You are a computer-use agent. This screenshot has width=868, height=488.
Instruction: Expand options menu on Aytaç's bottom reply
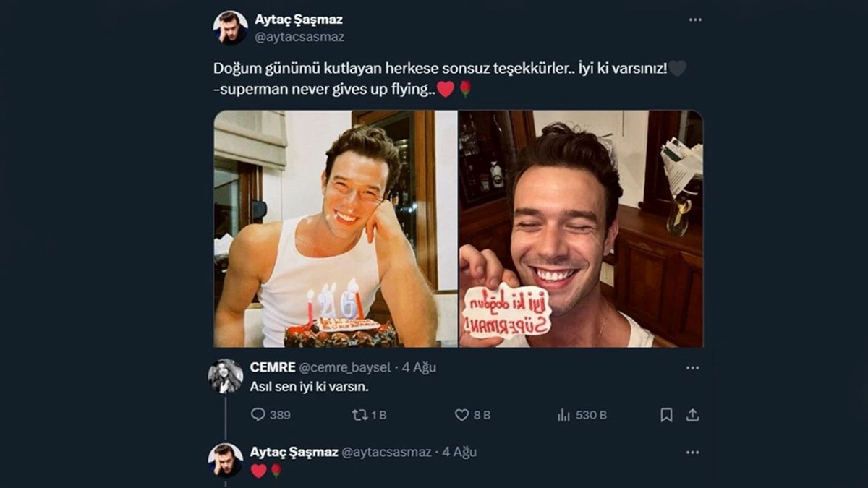[692, 452]
